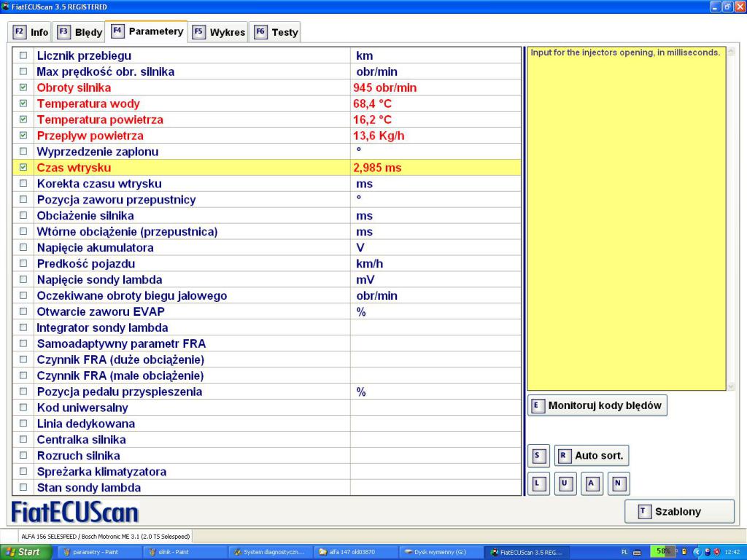The width and height of the screenshot is (747, 560).
Task: Click the L icon button
Action: pos(538,483)
